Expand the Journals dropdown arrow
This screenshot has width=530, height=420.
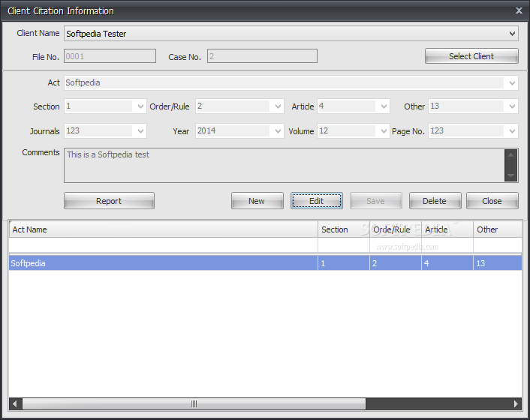pos(140,131)
